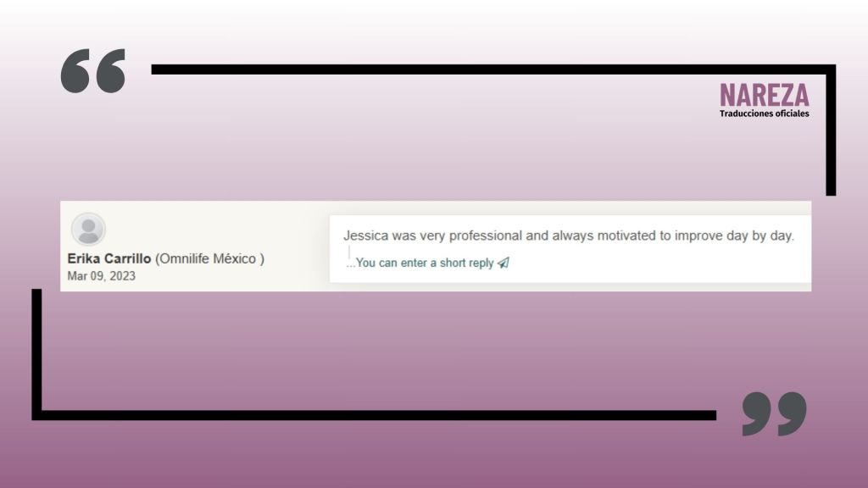Click the horizontal black line at the bottom
868x488 pixels.
[373, 415]
